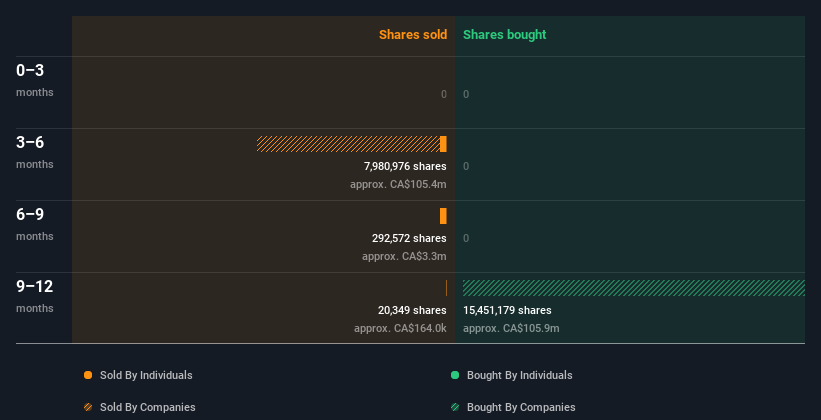This screenshot has height=420, width=821.
Task: Click the solid orange bar in 6–9 months
Action: [x=443, y=216]
